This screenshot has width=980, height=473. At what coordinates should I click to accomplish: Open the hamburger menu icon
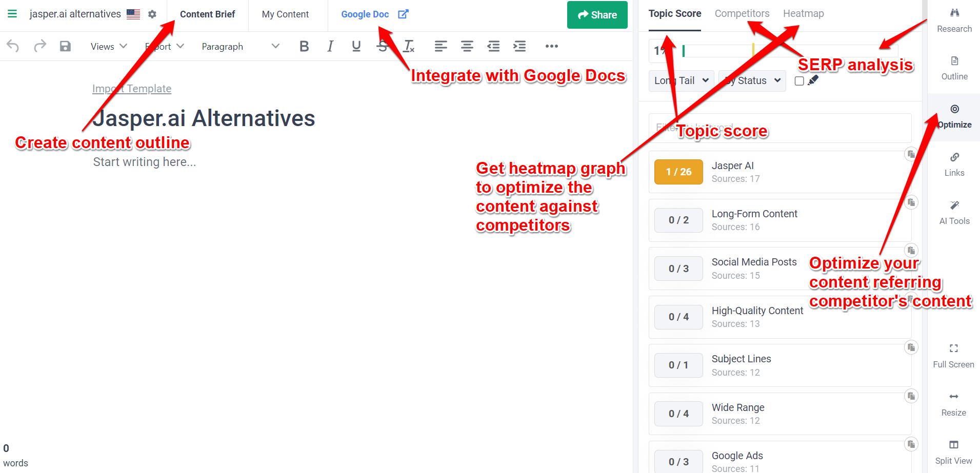12,14
